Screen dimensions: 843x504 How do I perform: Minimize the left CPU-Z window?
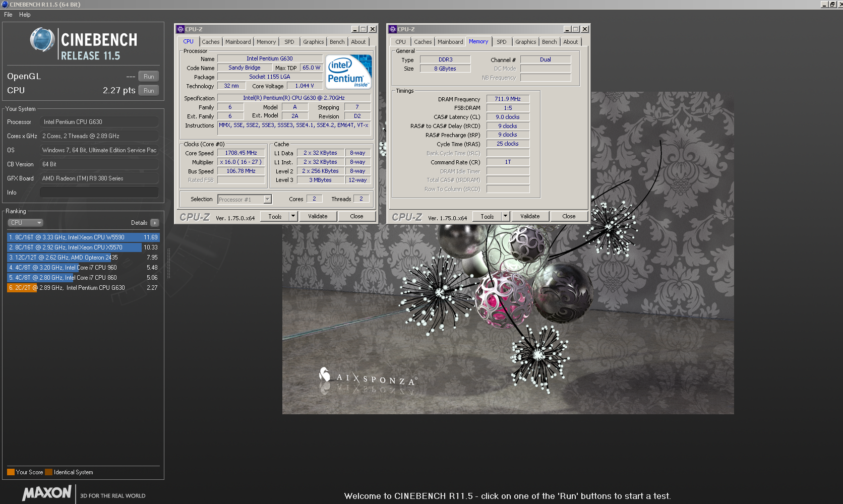click(355, 29)
